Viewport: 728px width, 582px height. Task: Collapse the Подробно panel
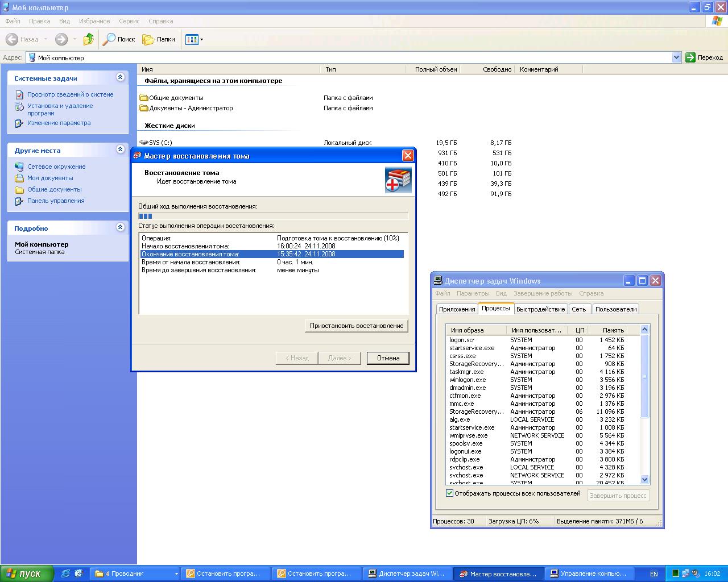click(120, 227)
